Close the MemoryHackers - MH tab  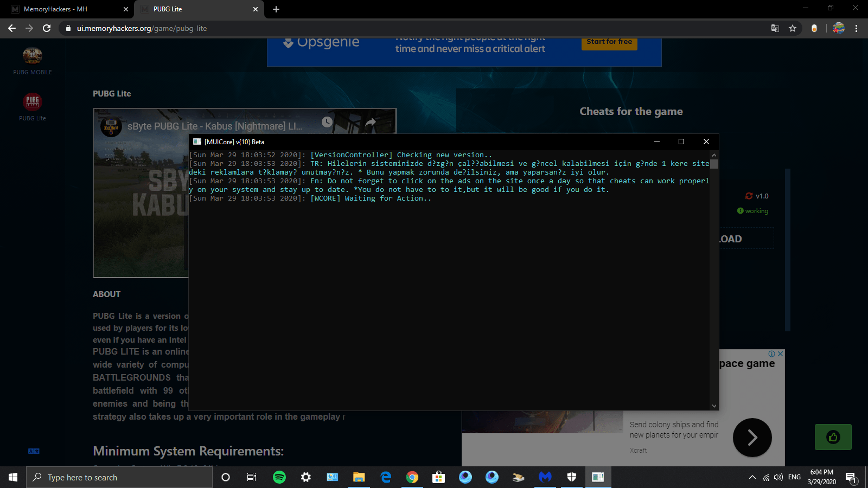125,9
